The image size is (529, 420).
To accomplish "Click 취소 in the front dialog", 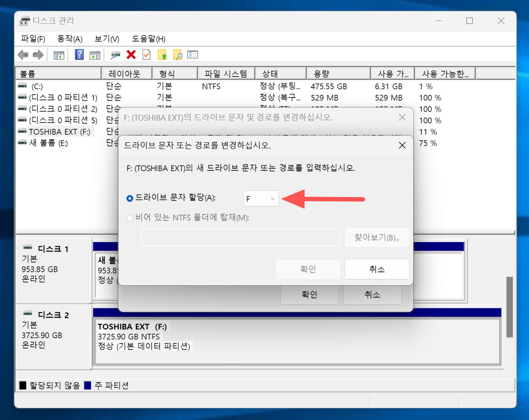I will click(377, 269).
